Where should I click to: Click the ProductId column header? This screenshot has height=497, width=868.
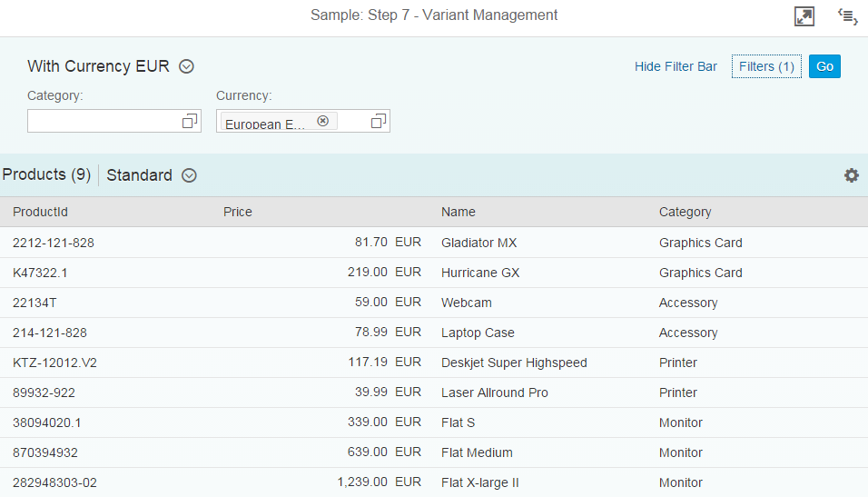point(40,212)
